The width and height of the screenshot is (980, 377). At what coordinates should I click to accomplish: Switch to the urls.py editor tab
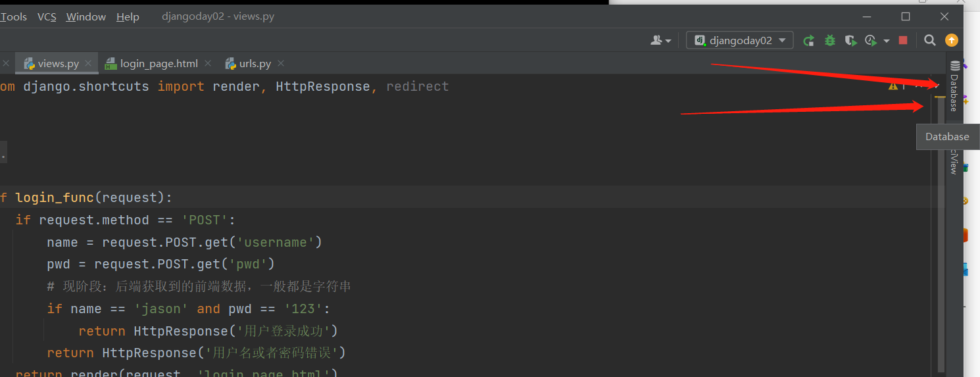click(255, 64)
